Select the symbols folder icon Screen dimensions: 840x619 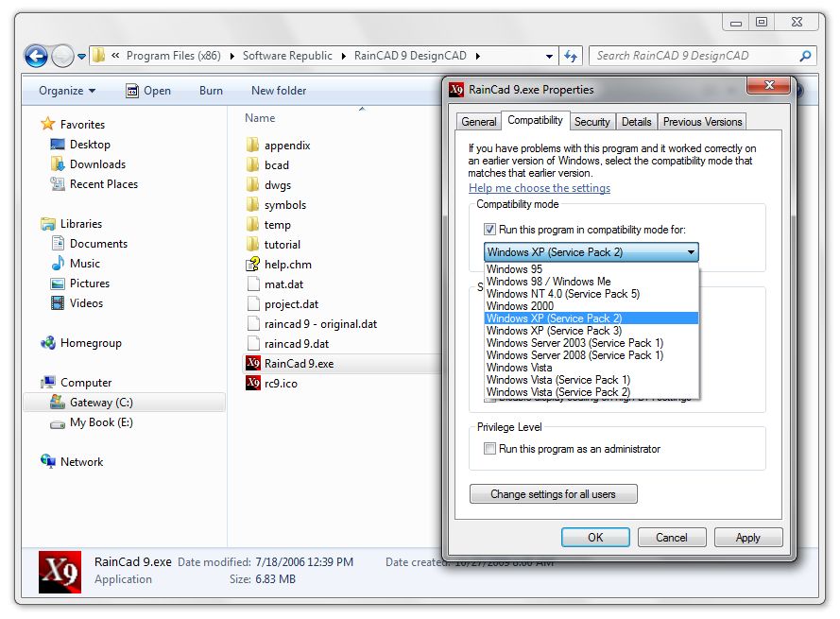(253, 204)
